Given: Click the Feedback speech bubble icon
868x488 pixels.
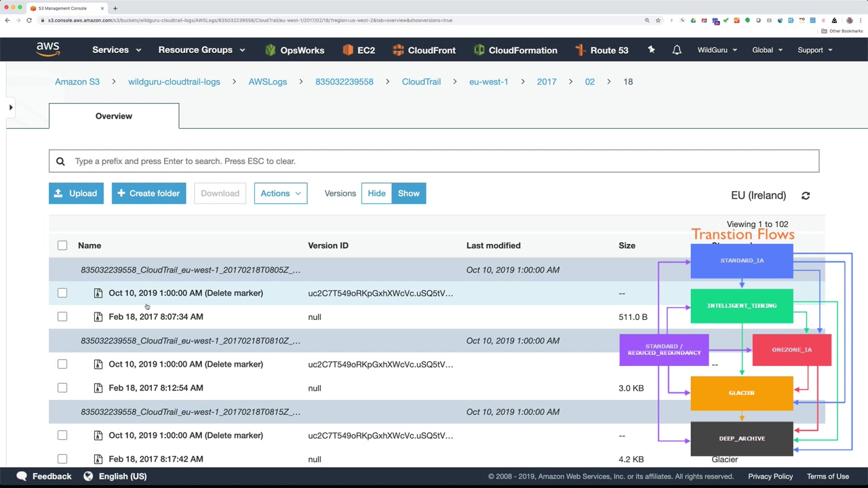Looking at the screenshot, I should pos(22,476).
